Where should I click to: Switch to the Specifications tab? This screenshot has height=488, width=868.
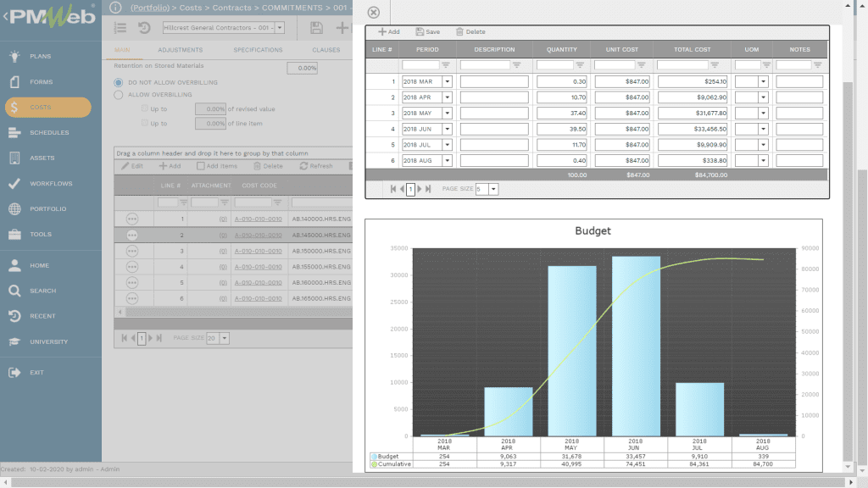tap(258, 50)
